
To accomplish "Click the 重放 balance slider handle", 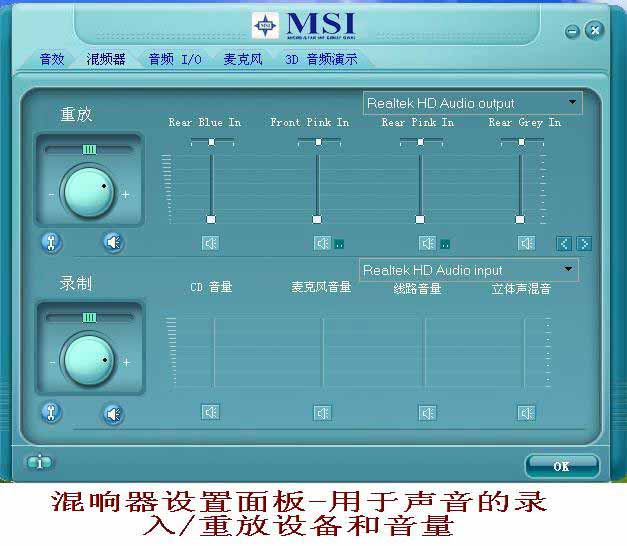I will [x=89, y=150].
